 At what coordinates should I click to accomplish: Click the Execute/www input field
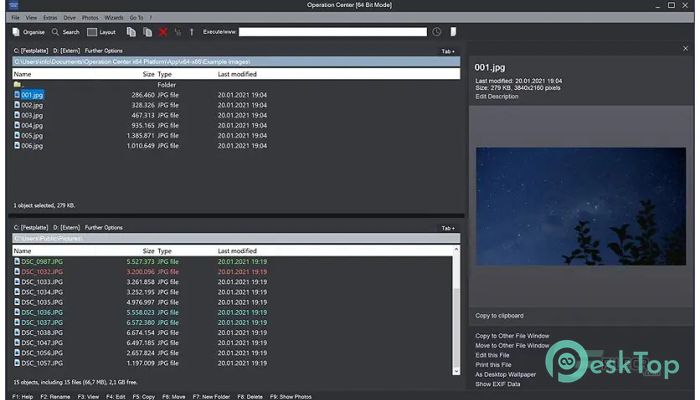point(333,32)
